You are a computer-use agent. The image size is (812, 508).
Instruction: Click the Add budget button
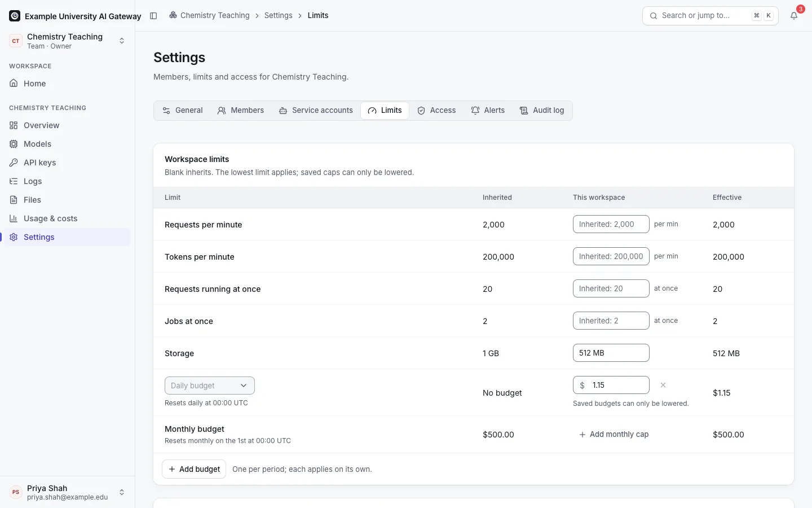194,469
